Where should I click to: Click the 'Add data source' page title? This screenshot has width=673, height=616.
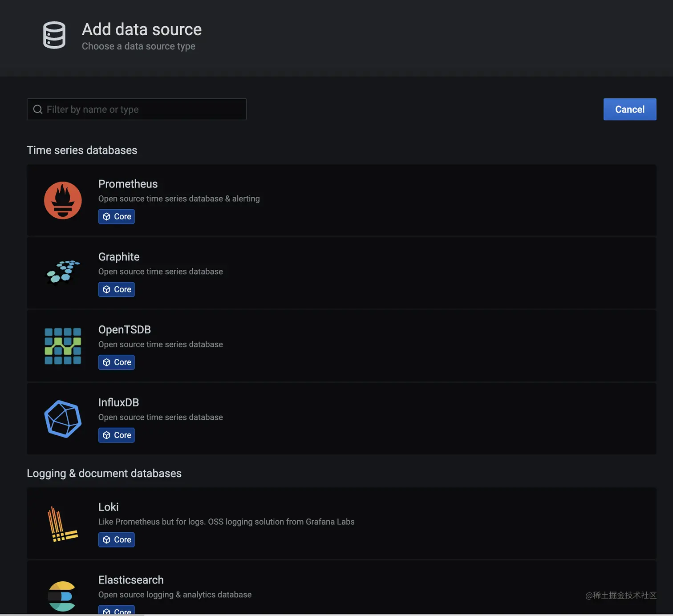coord(142,29)
